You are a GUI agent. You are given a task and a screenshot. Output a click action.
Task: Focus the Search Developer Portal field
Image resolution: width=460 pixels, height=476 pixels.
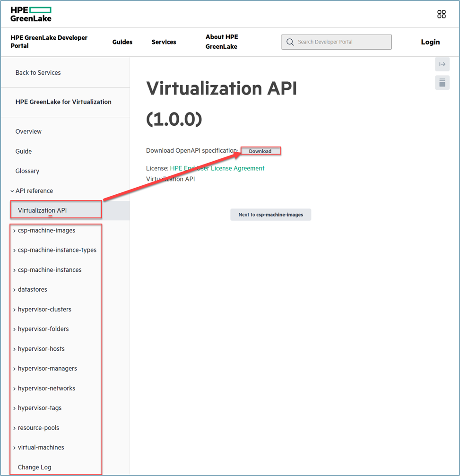[337, 42]
